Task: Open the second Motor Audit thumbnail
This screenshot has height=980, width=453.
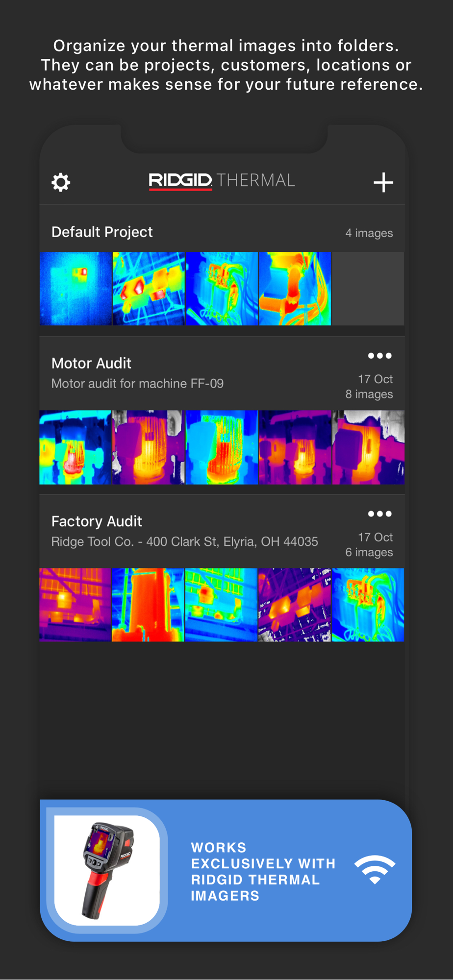Action: pyautogui.click(x=149, y=447)
